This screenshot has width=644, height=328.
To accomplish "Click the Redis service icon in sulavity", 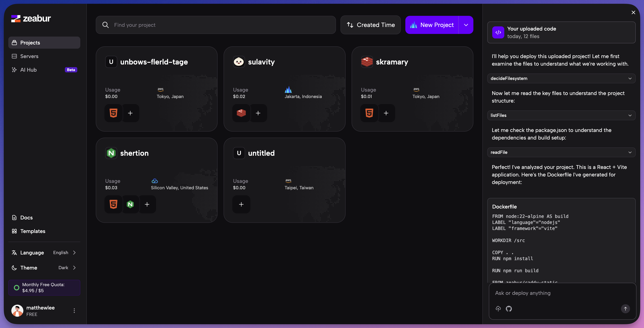I will click(x=241, y=113).
